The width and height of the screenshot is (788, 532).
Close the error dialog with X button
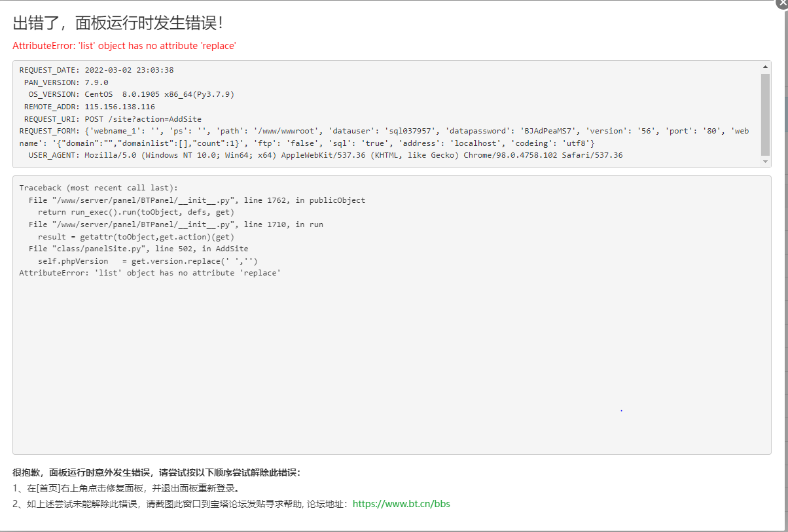point(781,3)
